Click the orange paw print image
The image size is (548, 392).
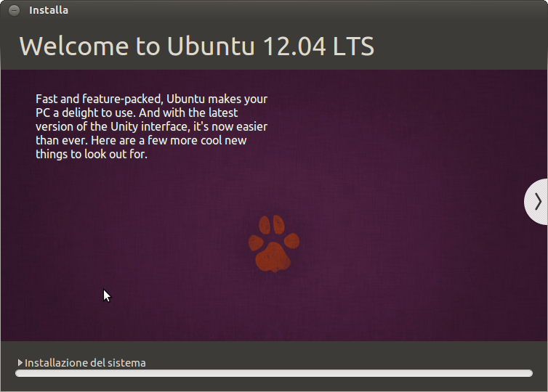[274, 243]
